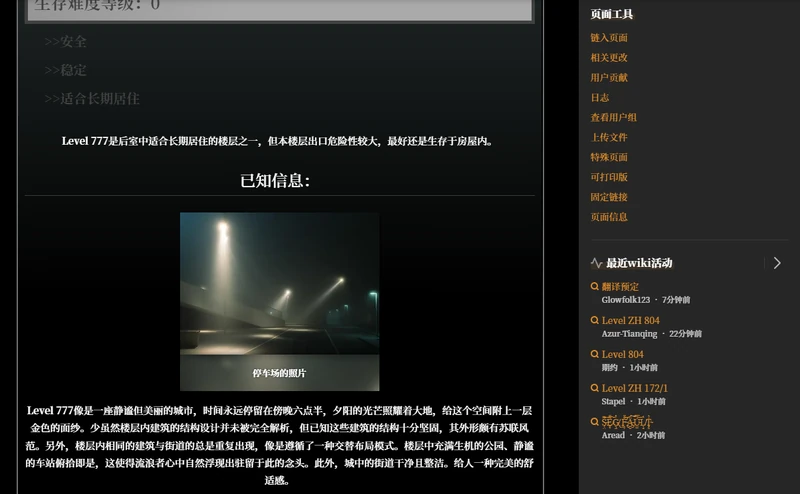
Task: Open Level ZH 172/1 activity entry
Action: (x=635, y=388)
